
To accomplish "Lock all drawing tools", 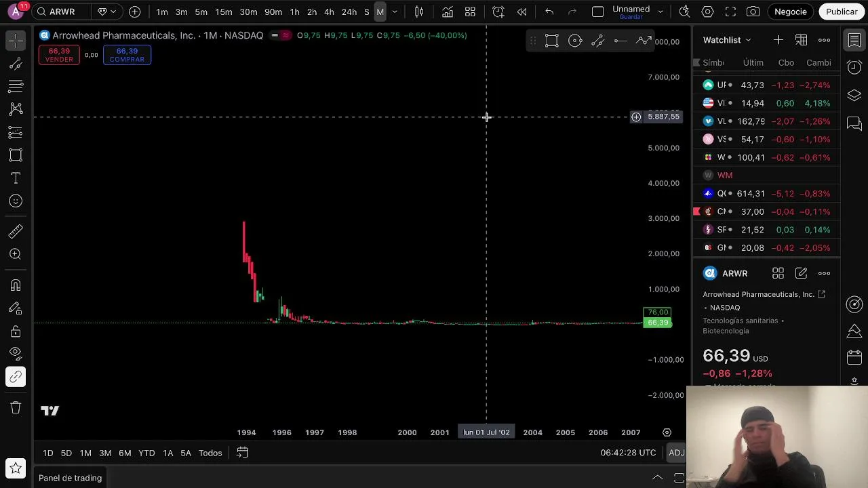I will pos(16,331).
